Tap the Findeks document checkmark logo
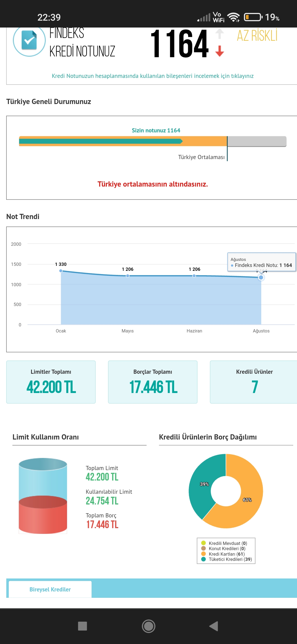This screenshot has width=297, height=644. point(29,40)
